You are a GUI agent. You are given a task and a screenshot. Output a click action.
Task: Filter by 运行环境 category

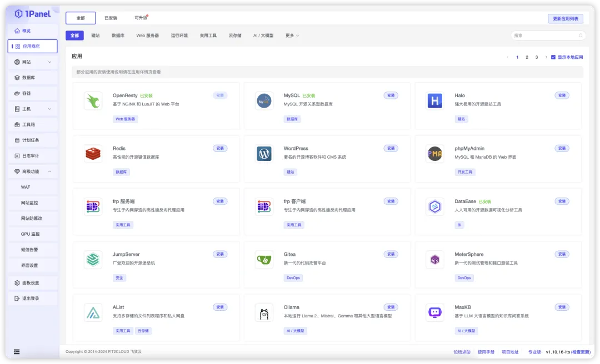point(179,36)
